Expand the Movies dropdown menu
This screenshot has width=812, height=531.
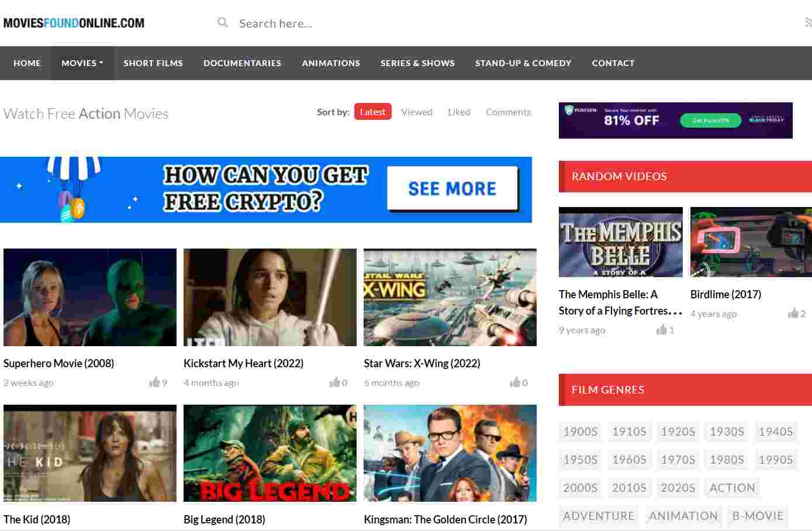[x=82, y=63]
